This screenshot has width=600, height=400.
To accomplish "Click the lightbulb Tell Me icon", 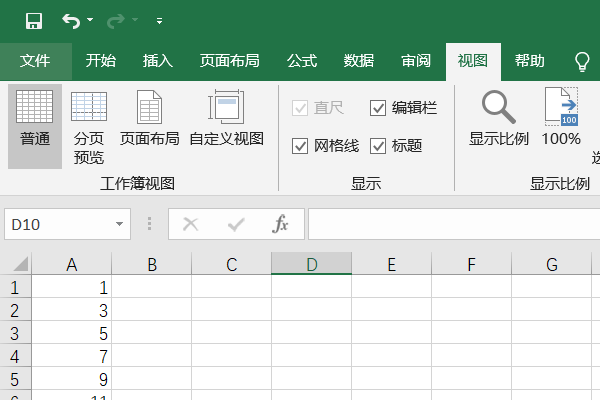I will click(582, 61).
